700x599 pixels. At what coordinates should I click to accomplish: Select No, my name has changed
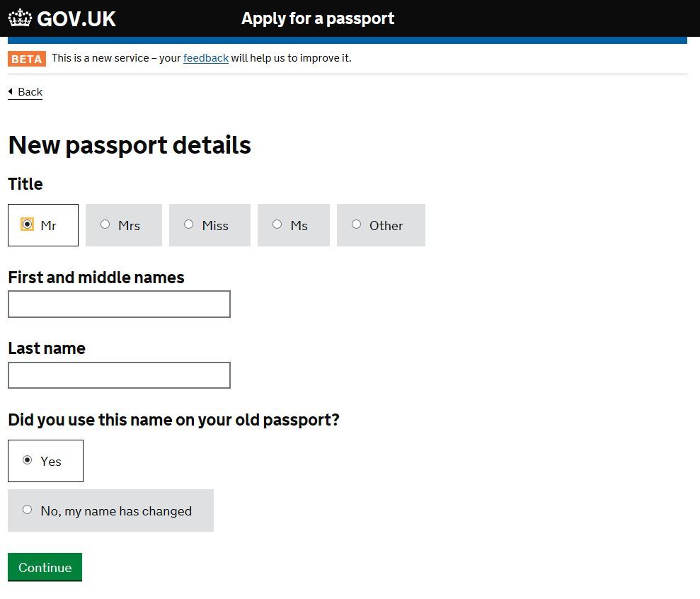28,510
